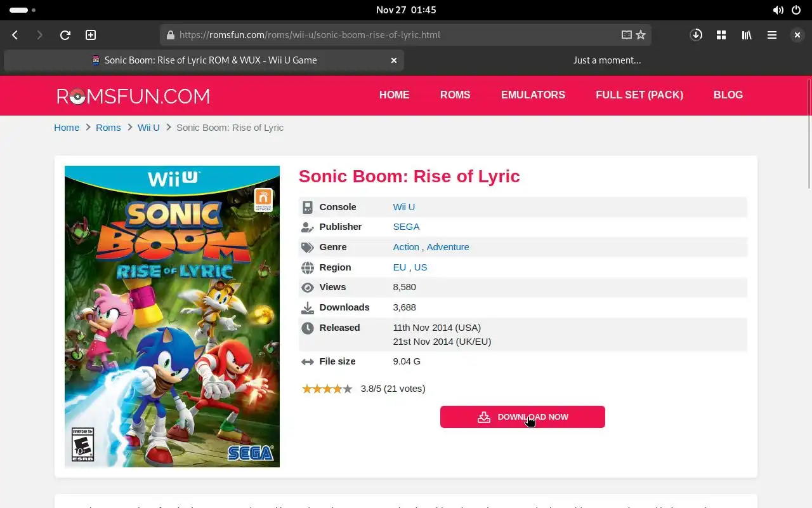Viewport: 812px width, 508px height.
Task: Toggle reader mode in address bar
Action: click(x=626, y=35)
